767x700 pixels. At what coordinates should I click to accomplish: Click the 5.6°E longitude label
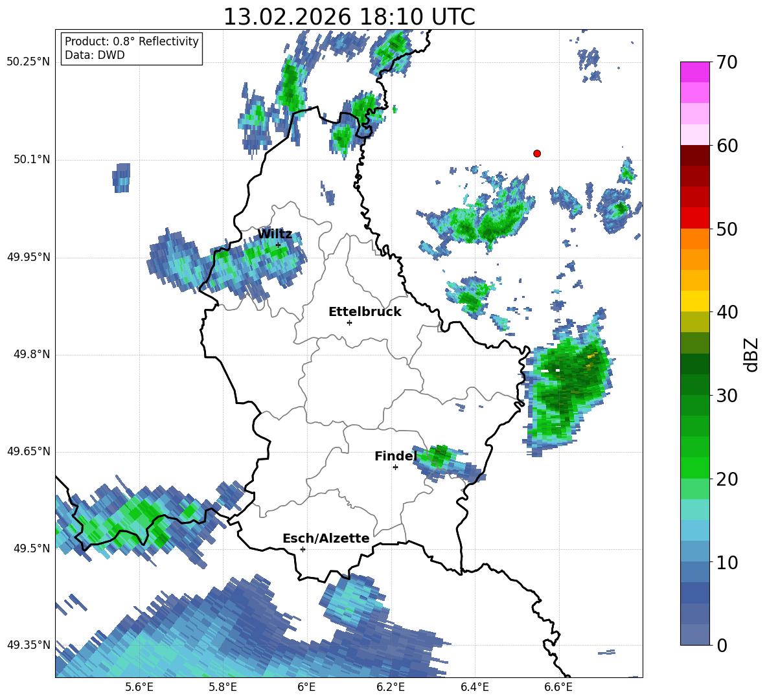(139, 687)
